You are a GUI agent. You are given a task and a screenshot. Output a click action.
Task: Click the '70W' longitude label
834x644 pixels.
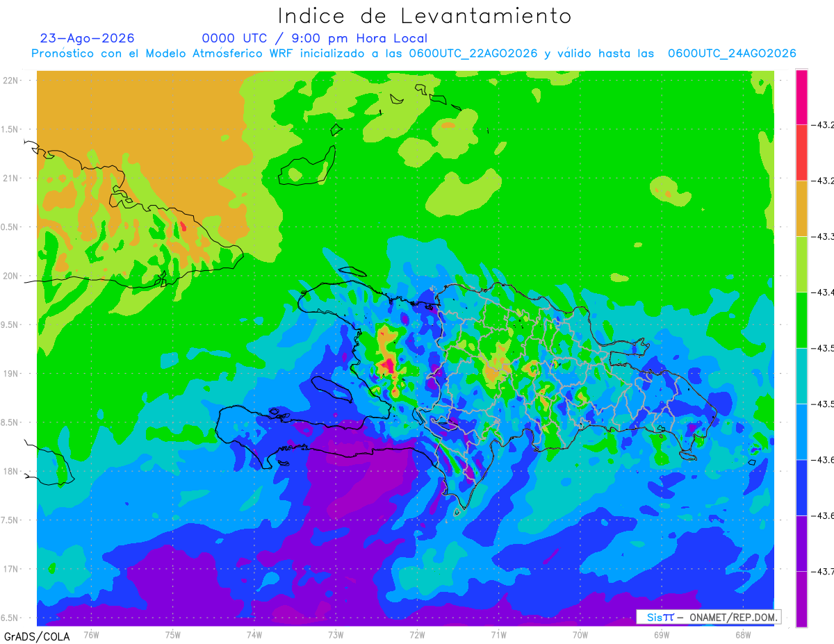580,635
